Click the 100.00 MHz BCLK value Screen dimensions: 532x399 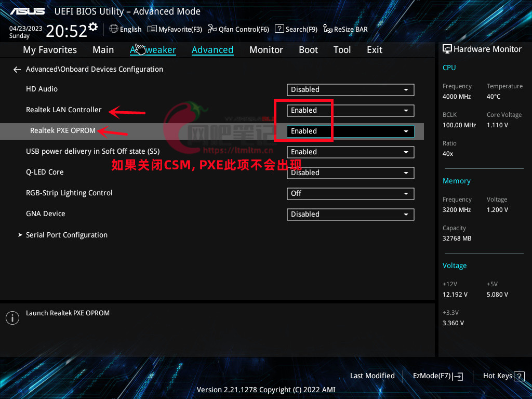(459, 125)
